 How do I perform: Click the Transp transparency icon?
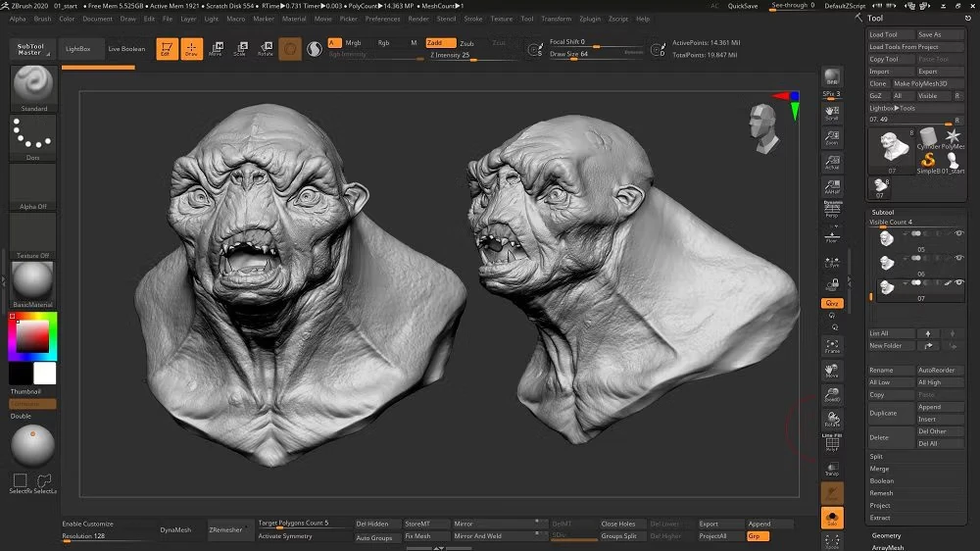(x=832, y=469)
